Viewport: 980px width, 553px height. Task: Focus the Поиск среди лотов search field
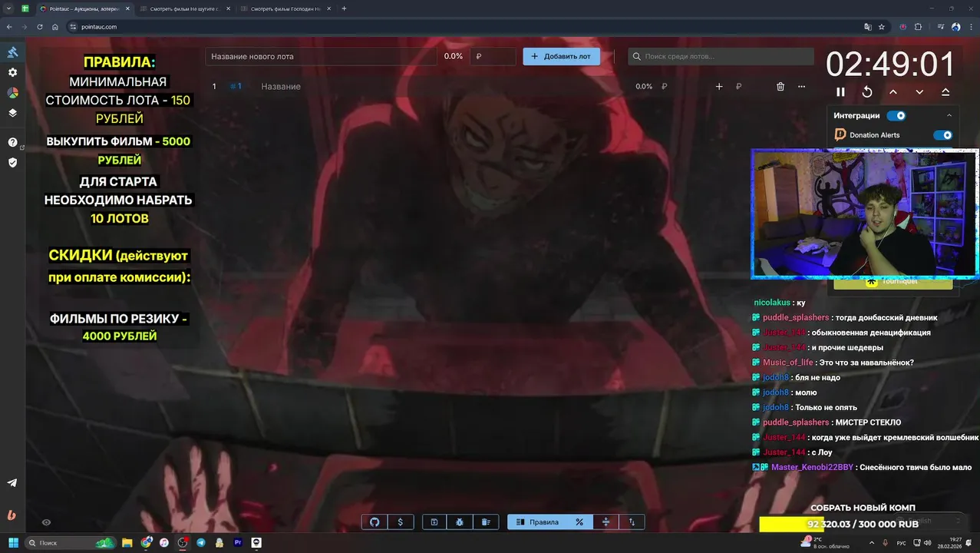[721, 56]
